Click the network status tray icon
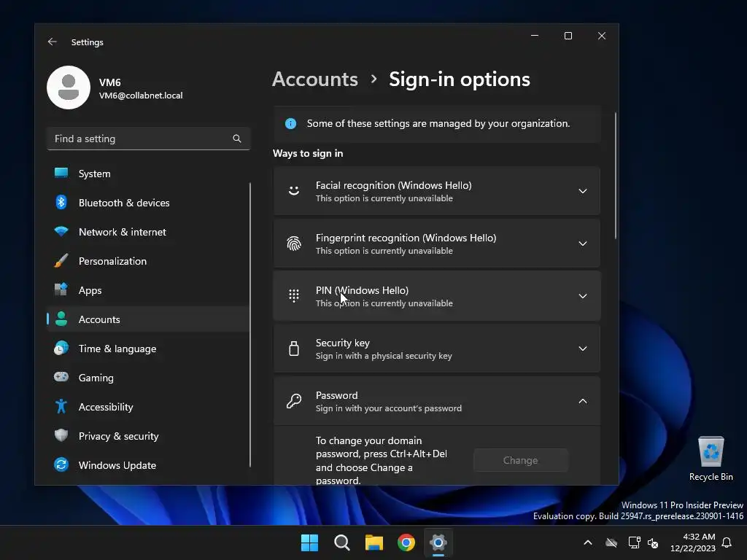The width and height of the screenshot is (747, 560). (x=634, y=542)
